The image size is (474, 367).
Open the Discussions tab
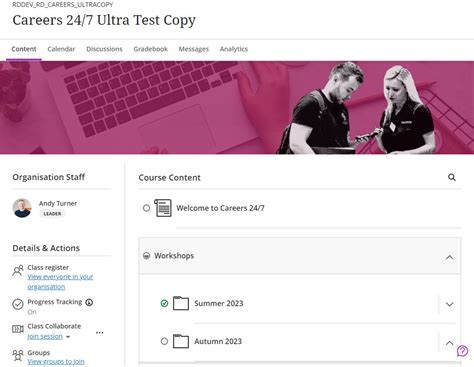click(x=104, y=49)
